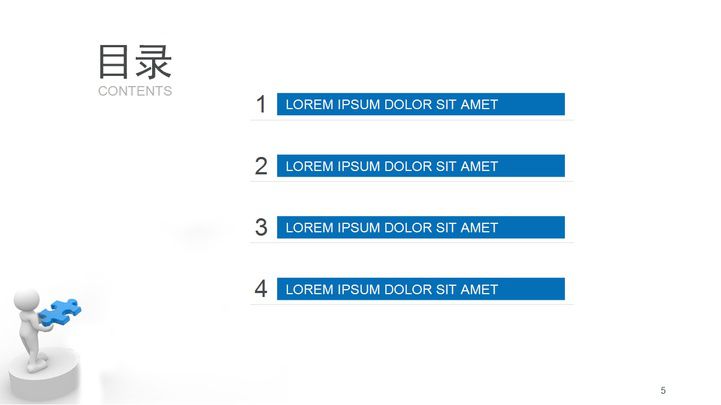
Task: Select the white 3D figure's head
Action: [x=27, y=300]
